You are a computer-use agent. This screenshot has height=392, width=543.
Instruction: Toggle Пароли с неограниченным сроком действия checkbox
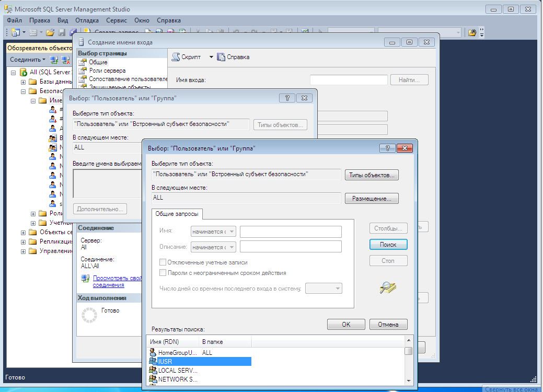pyautogui.click(x=163, y=273)
